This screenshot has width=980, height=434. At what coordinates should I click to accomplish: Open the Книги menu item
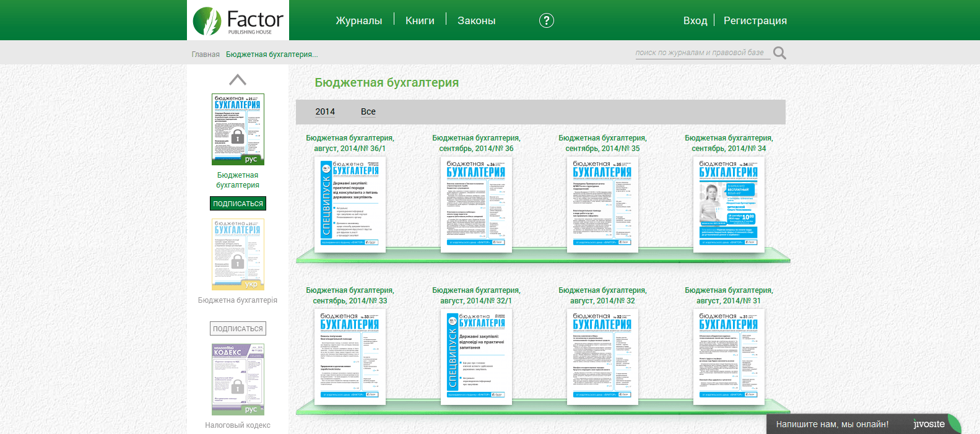pos(420,20)
